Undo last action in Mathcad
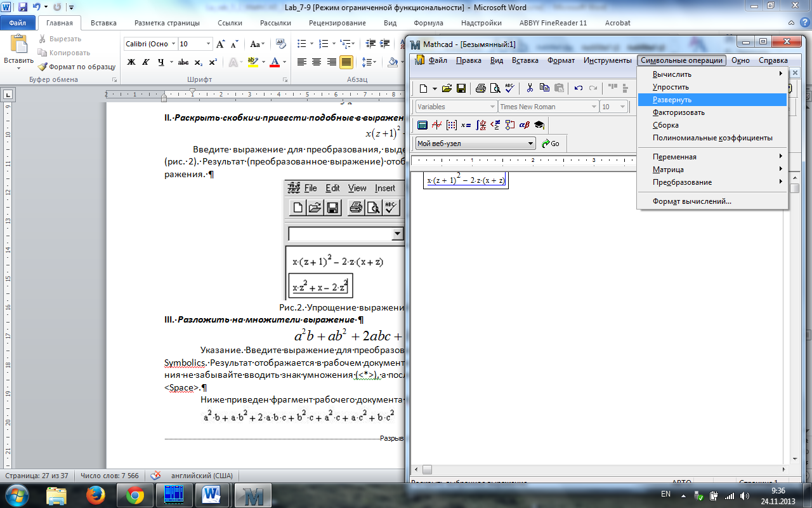Screen dimensions: 812x508 579,88
